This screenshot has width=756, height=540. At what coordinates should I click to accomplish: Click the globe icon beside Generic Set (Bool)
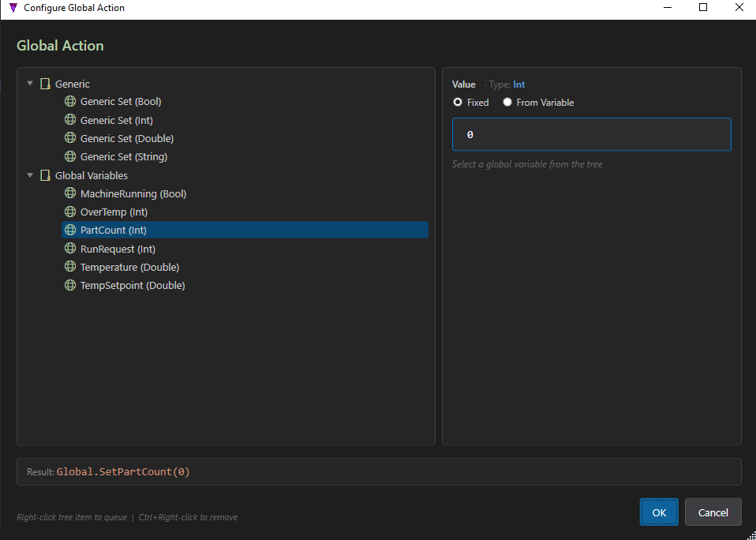click(70, 101)
